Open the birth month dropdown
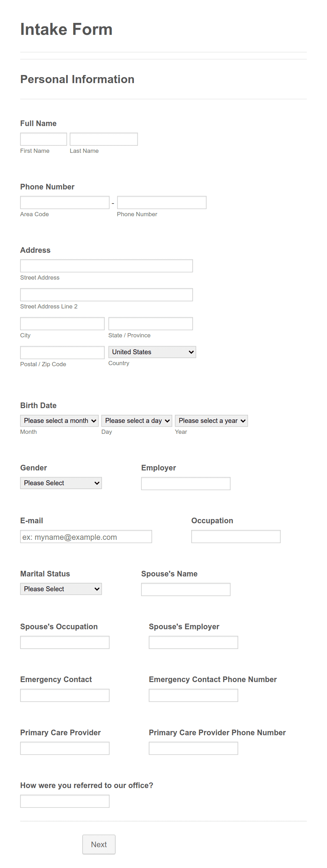The height and width of the screenshot is (868, 327). pyautogui.click(x=59, y=420)
